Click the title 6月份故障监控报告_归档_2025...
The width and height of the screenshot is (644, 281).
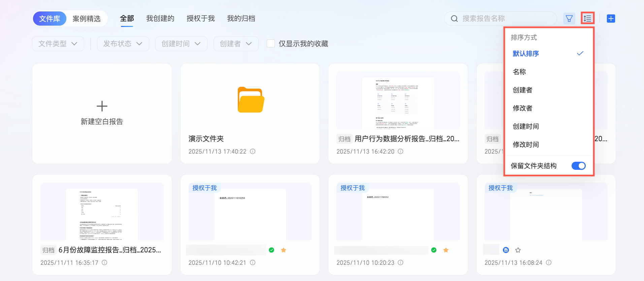(110, 250)
